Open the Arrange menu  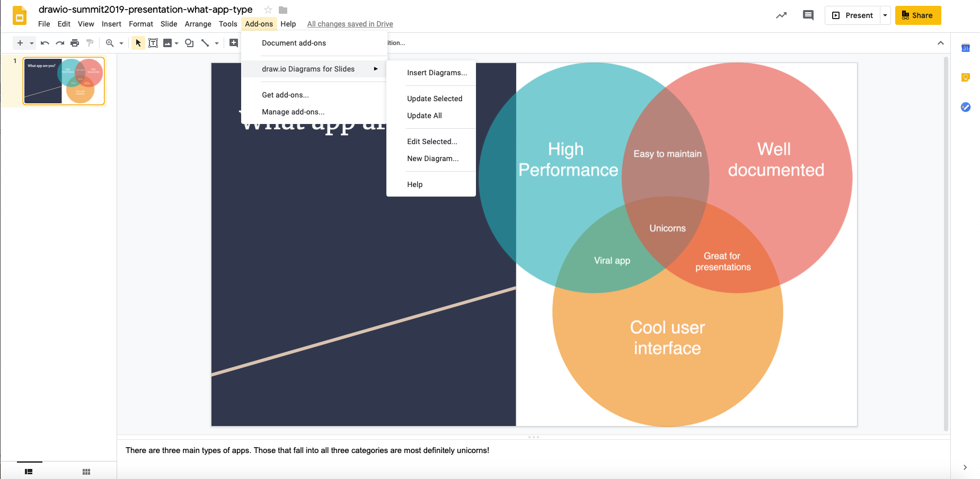coord(198,24)
